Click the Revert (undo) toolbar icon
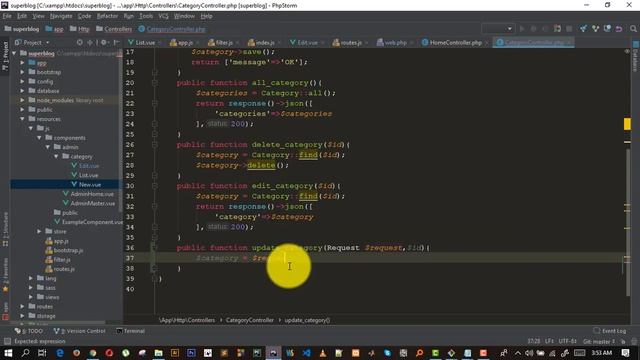This screenshot has height=360, width=640. coord(619,29)
